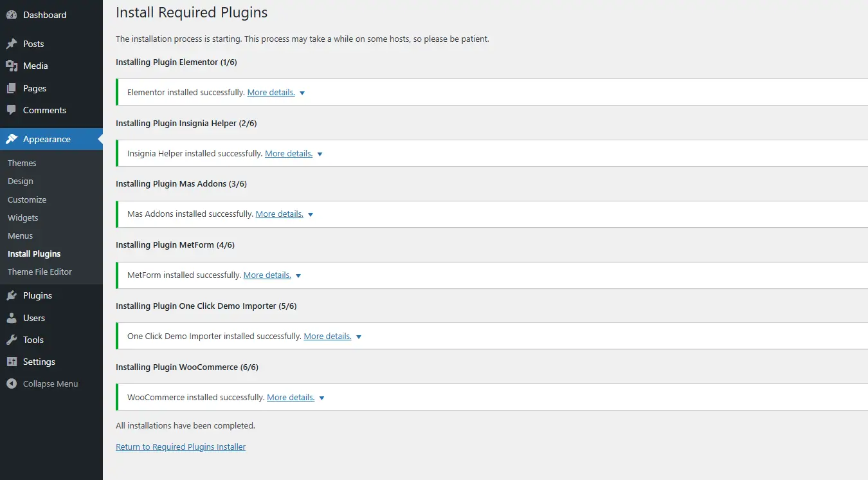This screenshot has width=868, height=480.
Task: Click the Posts pushpin icon
Action: [12, 44]
